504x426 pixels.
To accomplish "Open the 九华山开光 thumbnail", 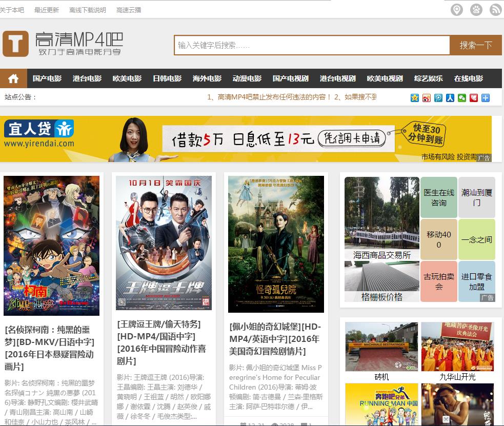I will (x=457, y=347).
